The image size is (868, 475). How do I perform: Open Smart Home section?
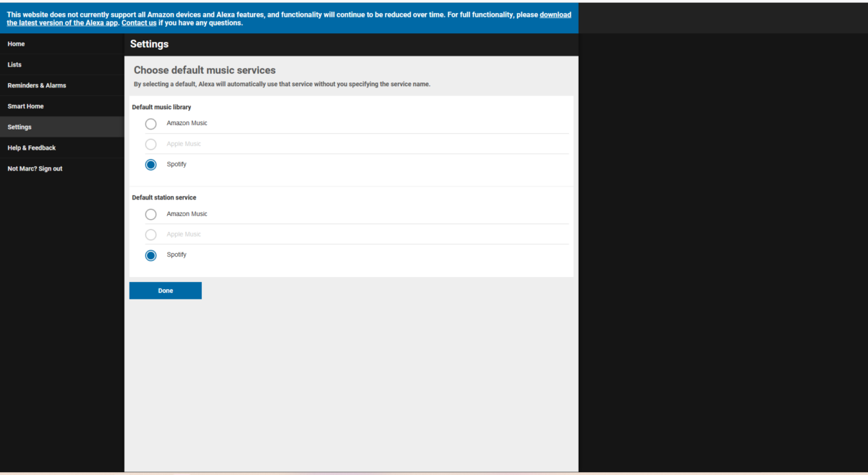pyautogui.click(x=62, y=106)
